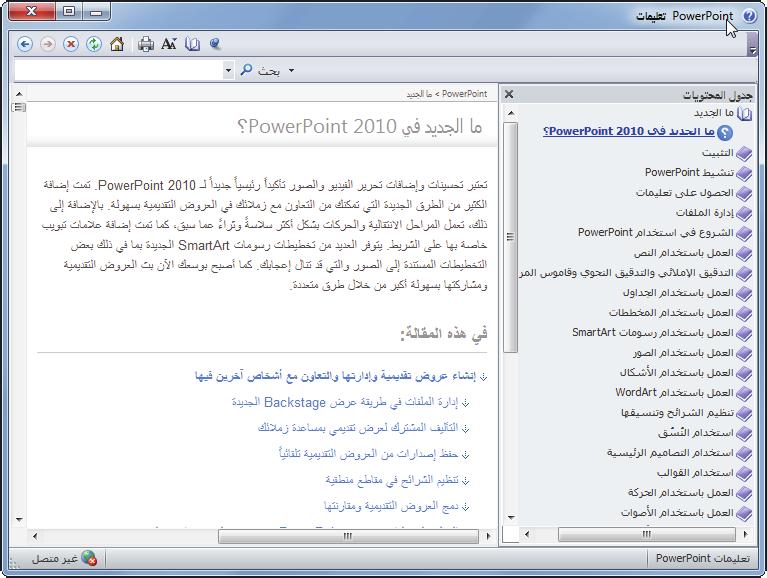Click the PowerPoint breadcrumb link
The image size is (767, 578).
click(464, 94)
